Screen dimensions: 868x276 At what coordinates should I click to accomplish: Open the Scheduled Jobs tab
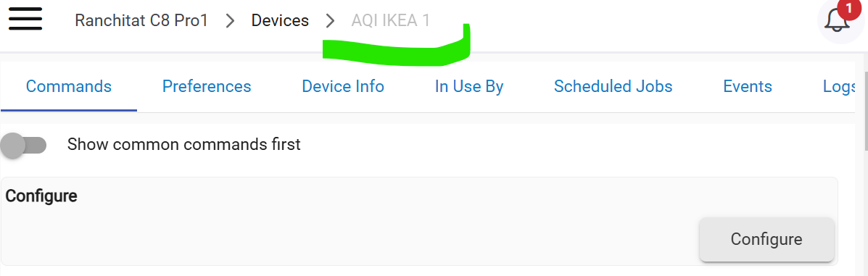pyautogui.click(x=613, y=86)
